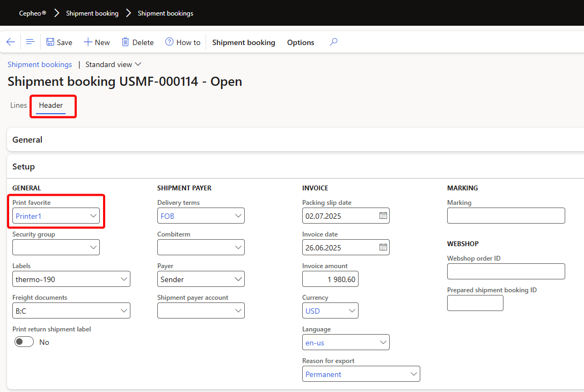Open the Packing slip date calendar picker
584x392 pixels.
point(383,216)
